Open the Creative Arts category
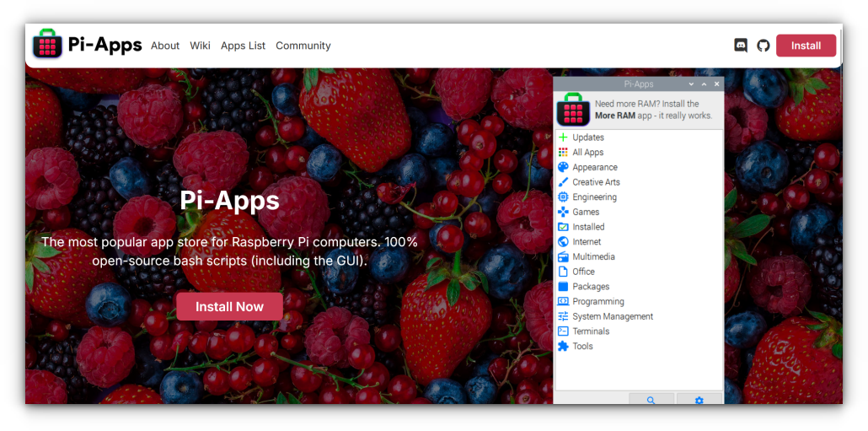The image size is (868, 431). click(595, 182)
